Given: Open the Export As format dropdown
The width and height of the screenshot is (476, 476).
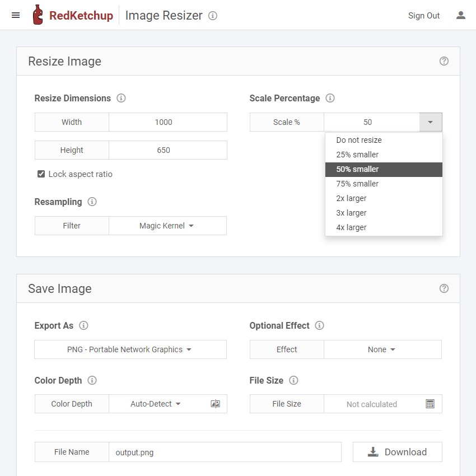Looking at the screenshot, I should (x=130, y=349).
